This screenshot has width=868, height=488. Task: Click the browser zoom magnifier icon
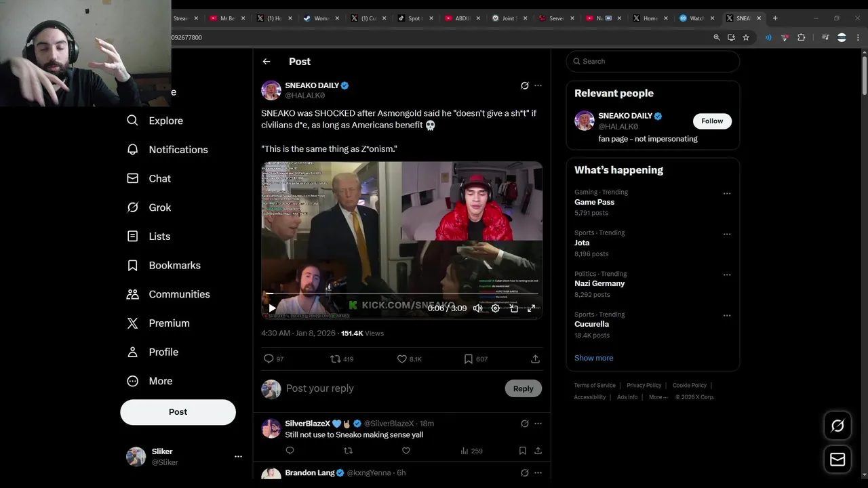(717, 37)
